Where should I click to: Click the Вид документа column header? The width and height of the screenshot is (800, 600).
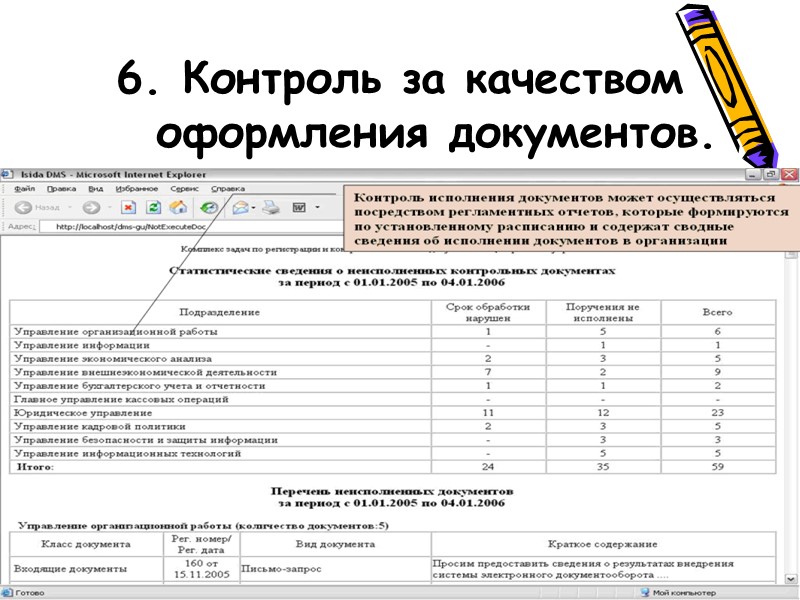pos(335,544)
